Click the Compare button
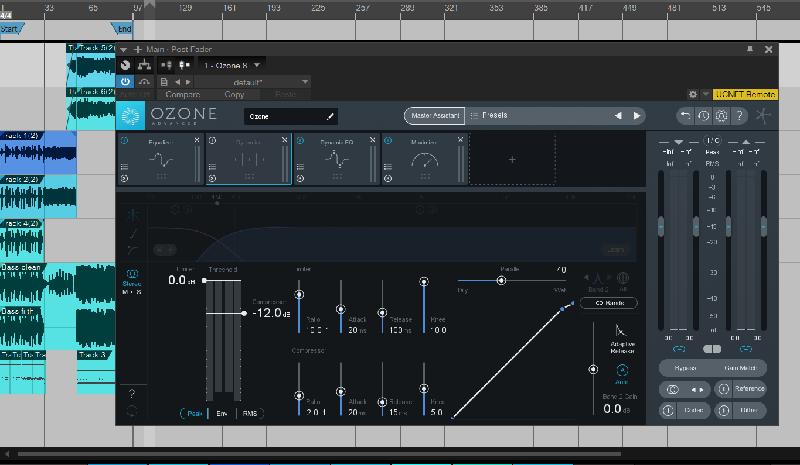 point(182,94)
